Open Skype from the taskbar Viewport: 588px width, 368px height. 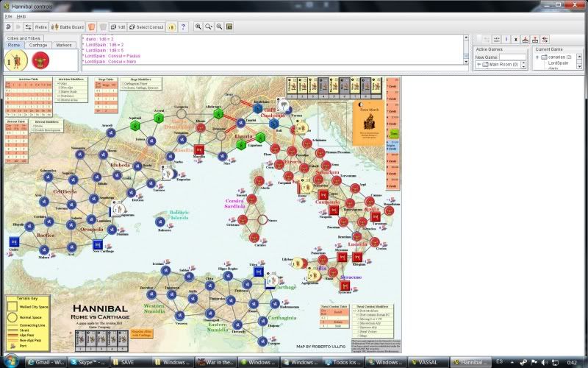89,362
